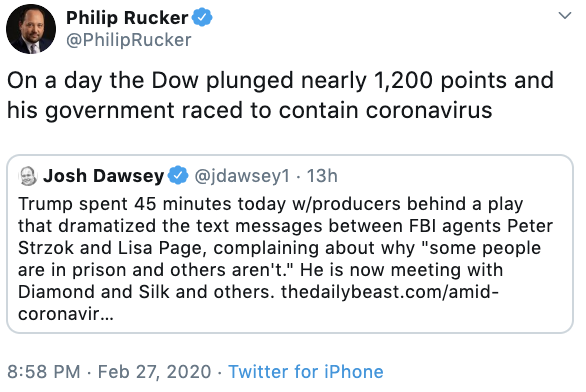Viewport: 586px width, 392px height.
Task: Open the thedailybeast.com article link
Action: (390, 292)
